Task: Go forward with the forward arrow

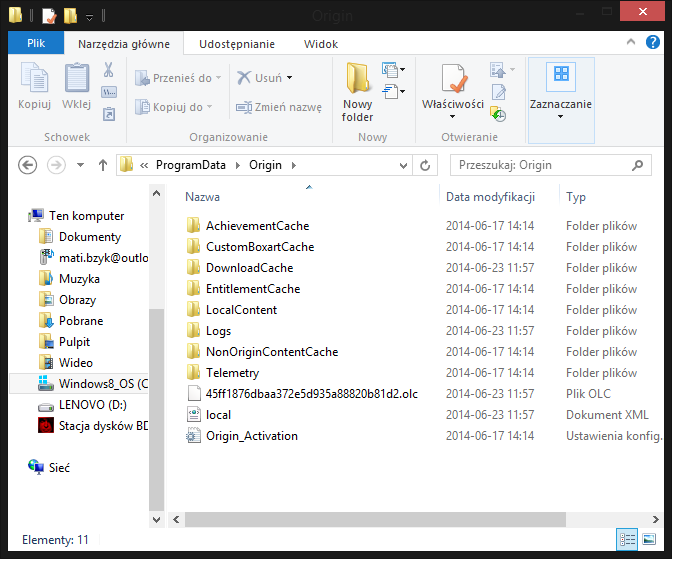Action: 56,165
